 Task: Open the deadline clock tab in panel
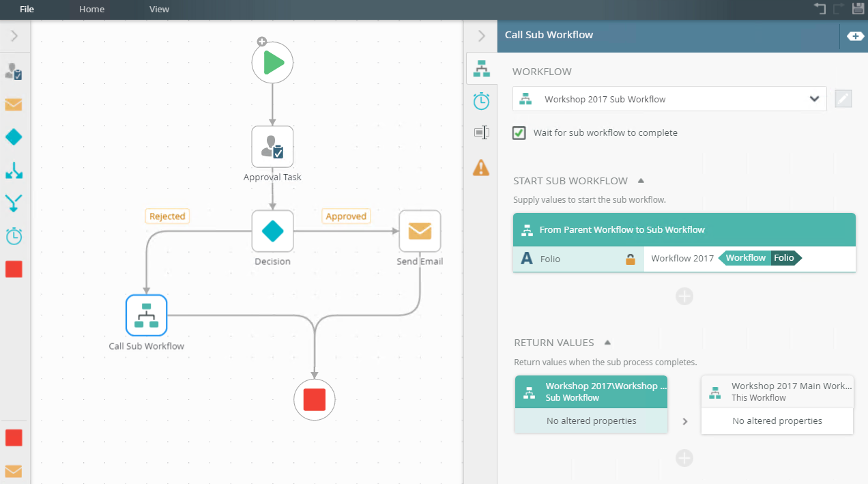(x=482, y=101)
